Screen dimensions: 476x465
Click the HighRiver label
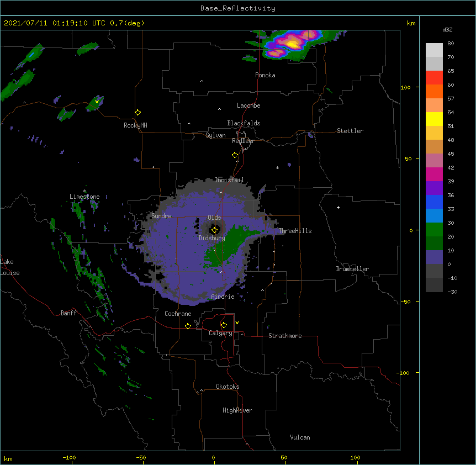237,410
